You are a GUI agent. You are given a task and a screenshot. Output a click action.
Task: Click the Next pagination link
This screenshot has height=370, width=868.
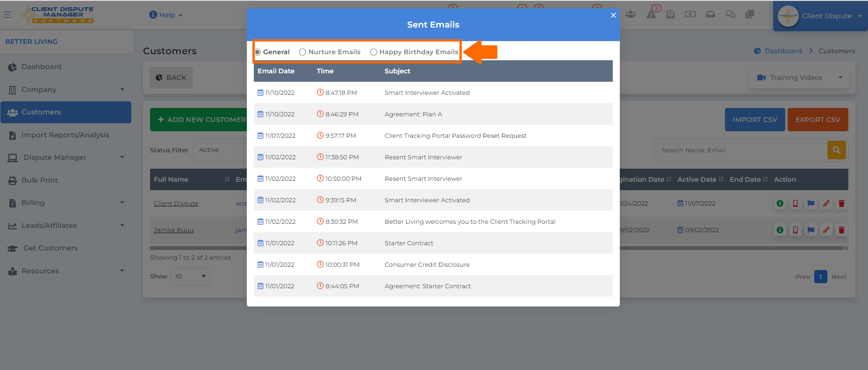coord(839,277)
